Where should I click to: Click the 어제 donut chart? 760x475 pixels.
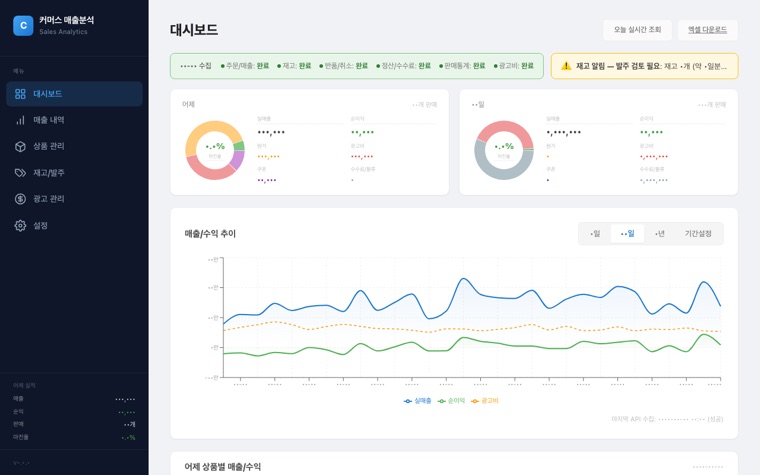[x=215, y=150]
